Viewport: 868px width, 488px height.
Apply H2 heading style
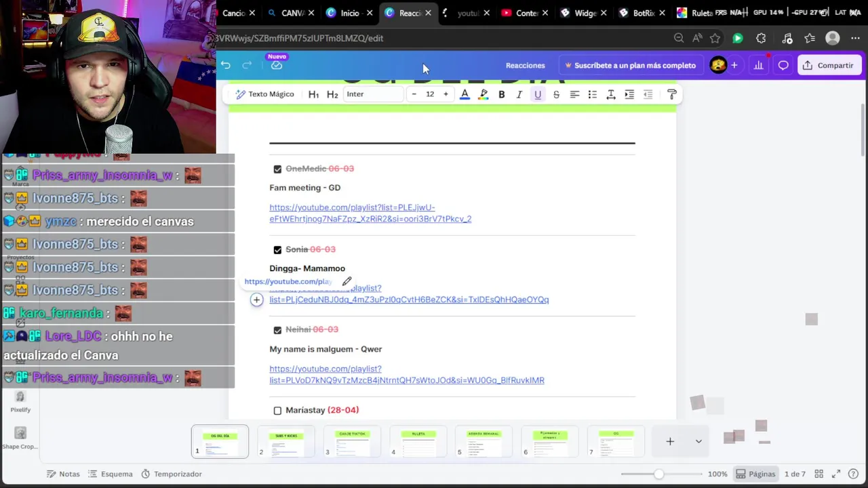coord(332,94)
